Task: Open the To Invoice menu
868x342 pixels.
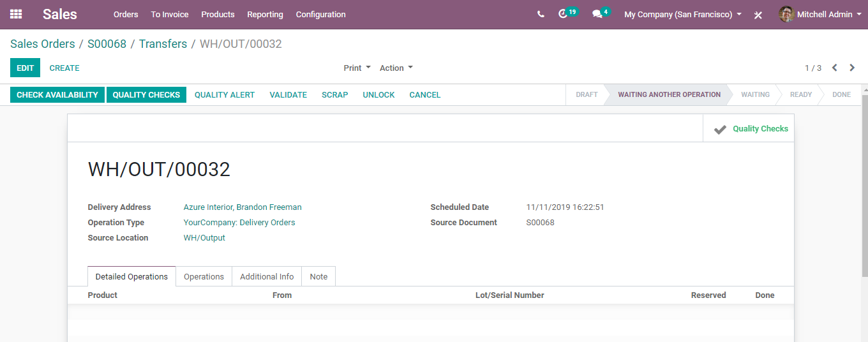Action: (170, 14)
